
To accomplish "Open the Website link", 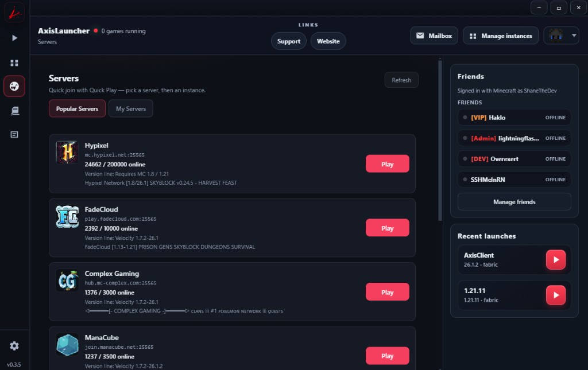I will (328, 41).
